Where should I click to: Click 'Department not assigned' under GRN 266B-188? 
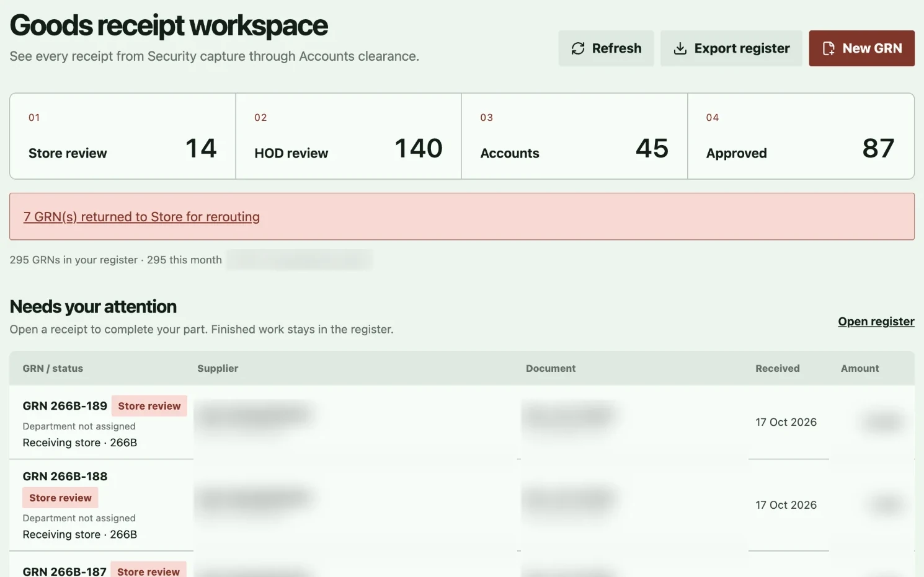[x=79, y=518]
